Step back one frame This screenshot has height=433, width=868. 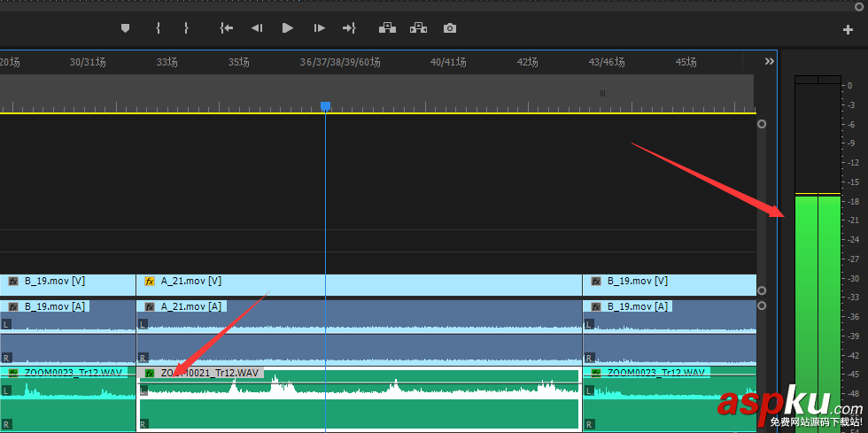(x=256, y=28)
